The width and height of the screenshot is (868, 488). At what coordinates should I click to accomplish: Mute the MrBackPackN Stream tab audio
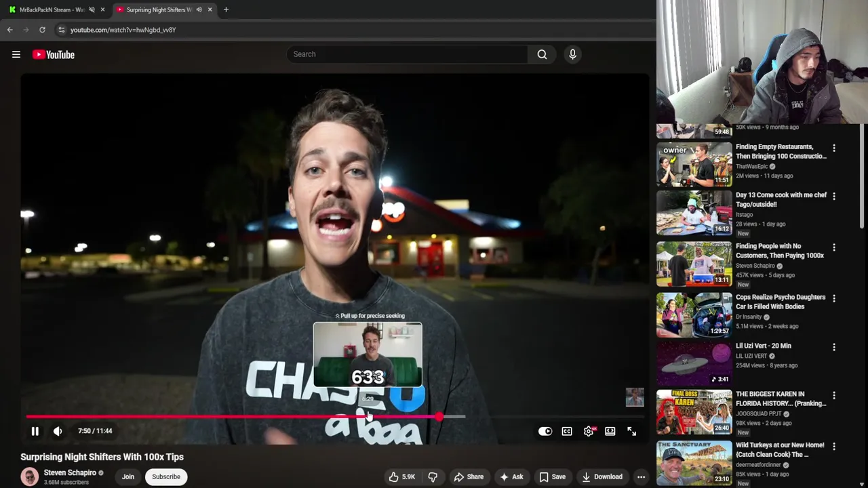pos(92,9)
